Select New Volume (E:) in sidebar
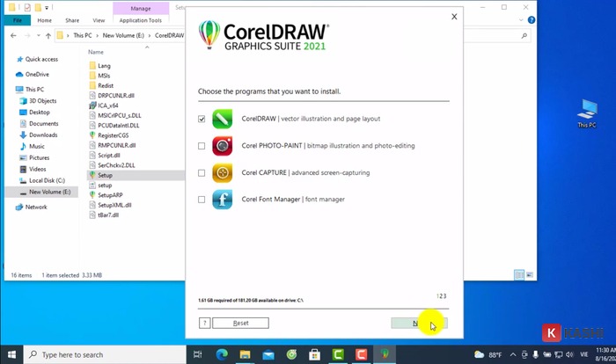Image resolution: width=616 pixels, height=364 pixels. 49,192
